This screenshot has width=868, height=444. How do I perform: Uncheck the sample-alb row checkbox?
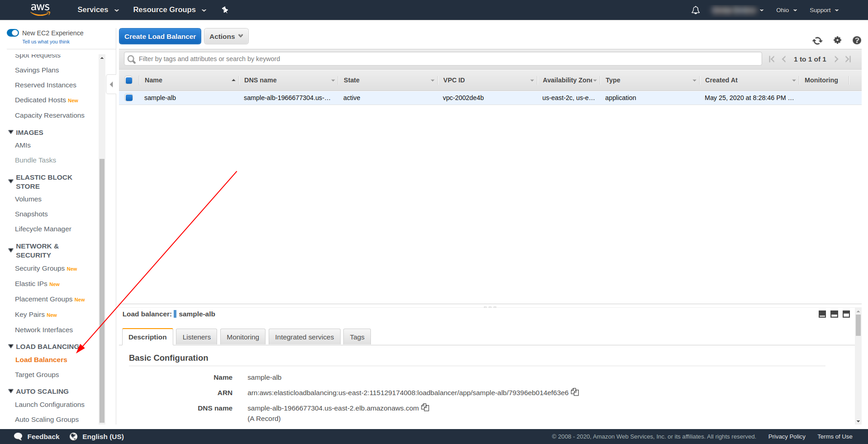click(129, 98)
